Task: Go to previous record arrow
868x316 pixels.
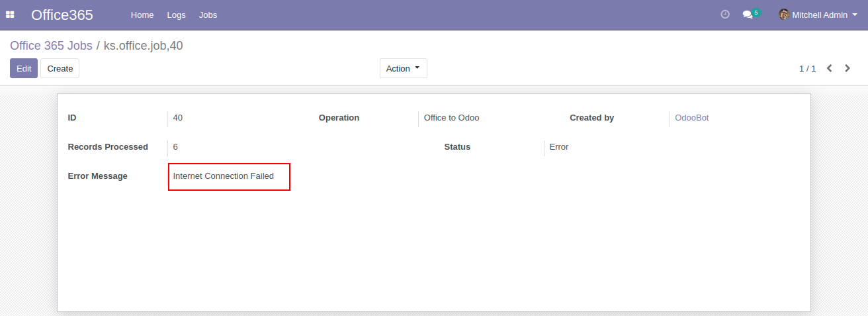Action: click(829, 68)
